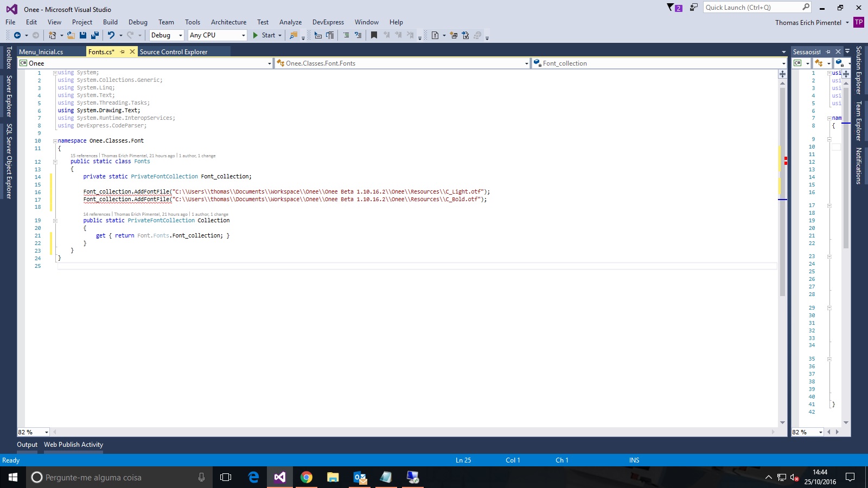Image resolution: width=868 pixels, height=488 pixels.
Task: Collapse the using directives region on line 1
Action: tap(55, 73)
